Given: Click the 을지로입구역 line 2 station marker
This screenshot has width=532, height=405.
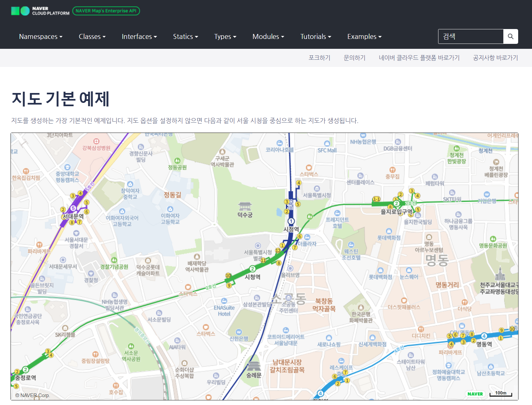Looking at the screenshot, I should click(x=397, y=203).
